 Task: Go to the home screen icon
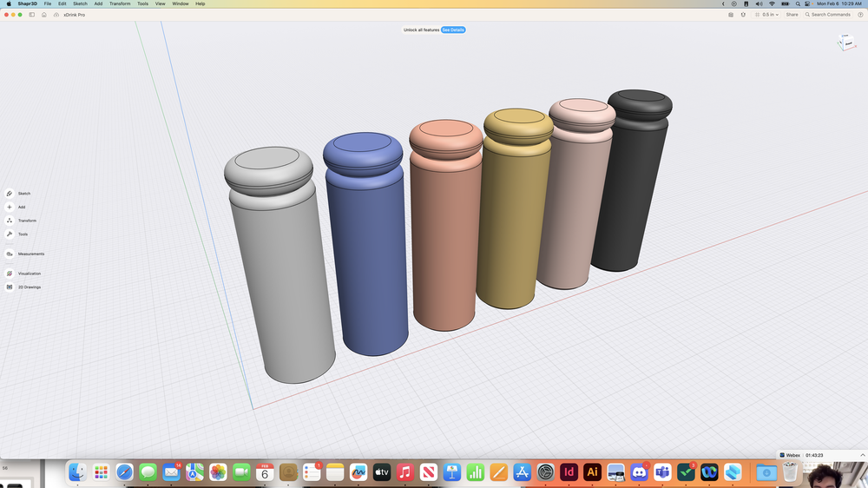coord(44,15)
